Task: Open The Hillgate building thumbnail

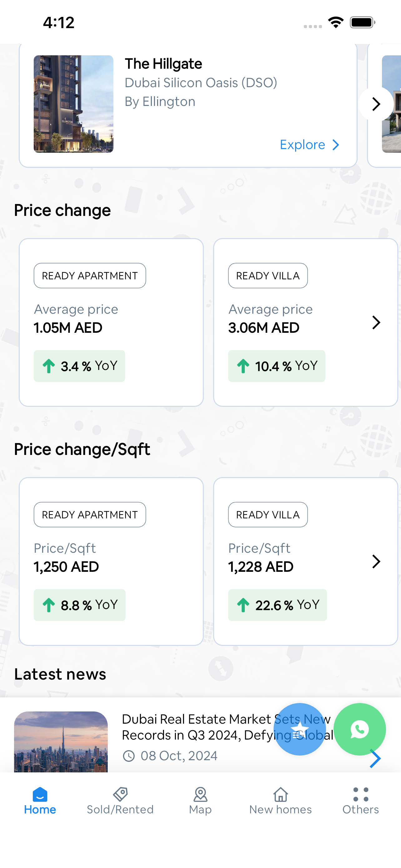Action: pyautogui.click(x=73, y=104)
